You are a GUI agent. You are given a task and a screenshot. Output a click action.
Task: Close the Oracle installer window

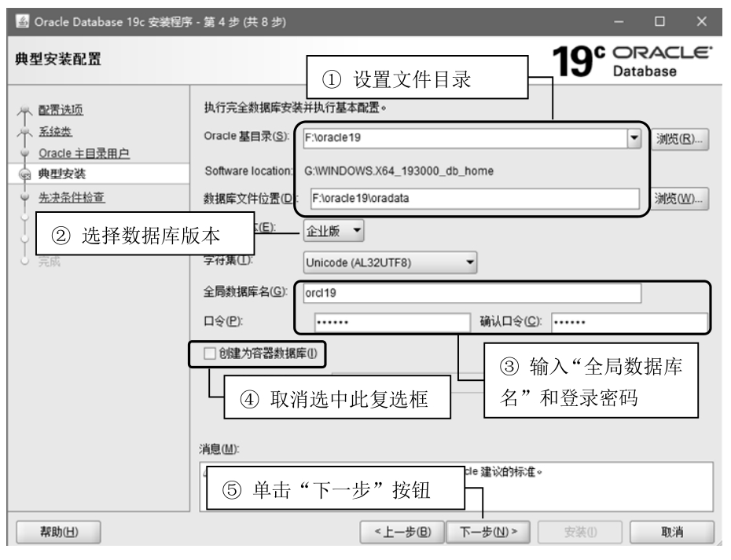pyautogui.click(x=702, y=21)
